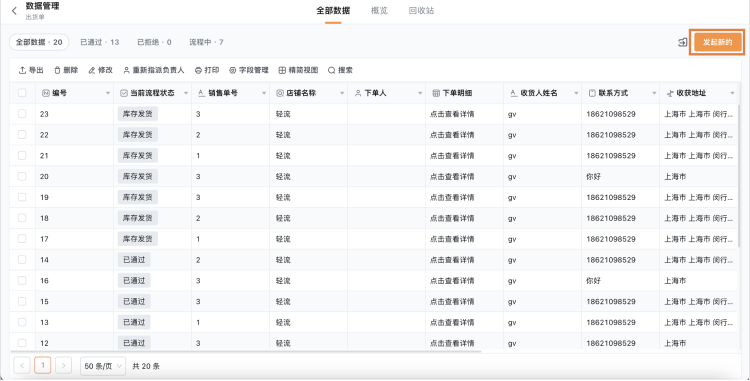Viewport: 750px width, 381px height.
Task: Switch to the 全部数据 top tab
Action: [333, 11]
